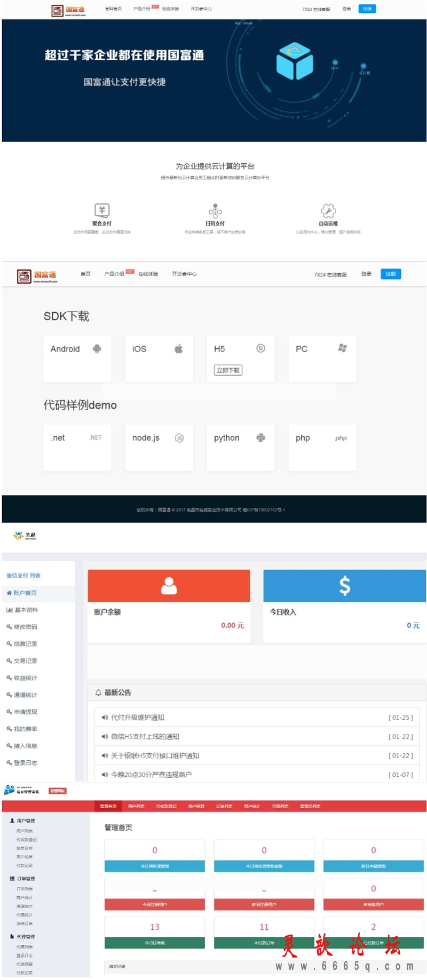Select the 用户列表 tab in the red admin bar
Viewport: 427px width, 980px height.
(x=136, y=806)
